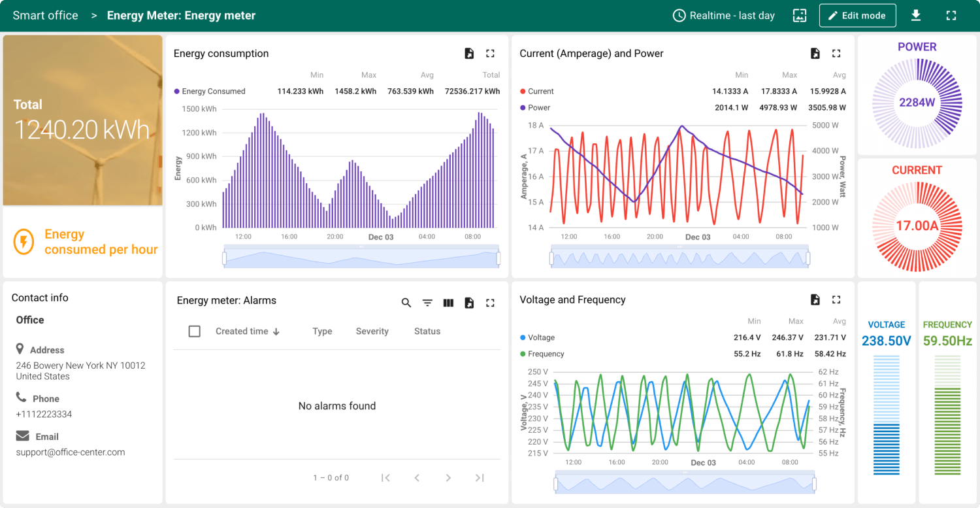Click the Energy Consumed total 72536.217 kWh

pyautogui.click(x=472, y=92)
